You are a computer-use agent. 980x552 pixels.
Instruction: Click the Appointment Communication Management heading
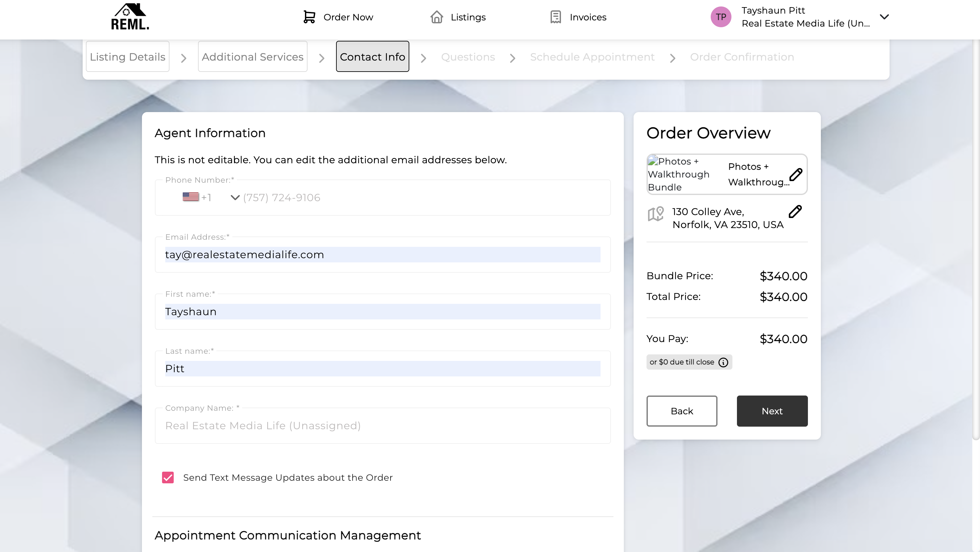pos(287,535)
